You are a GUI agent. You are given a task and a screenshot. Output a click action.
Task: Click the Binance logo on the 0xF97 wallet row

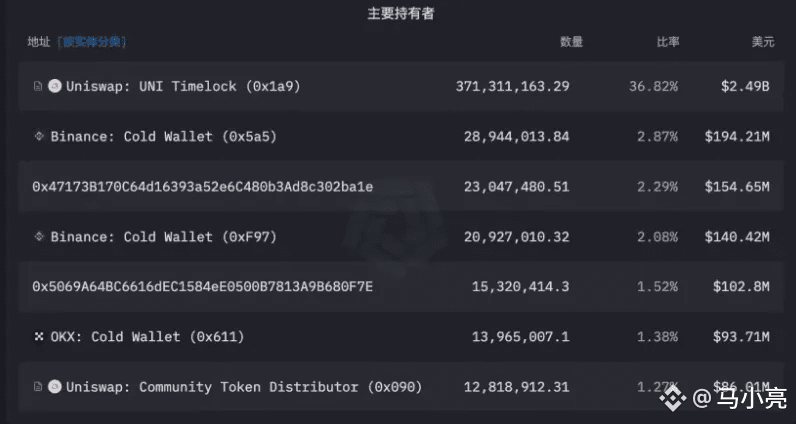39,237
